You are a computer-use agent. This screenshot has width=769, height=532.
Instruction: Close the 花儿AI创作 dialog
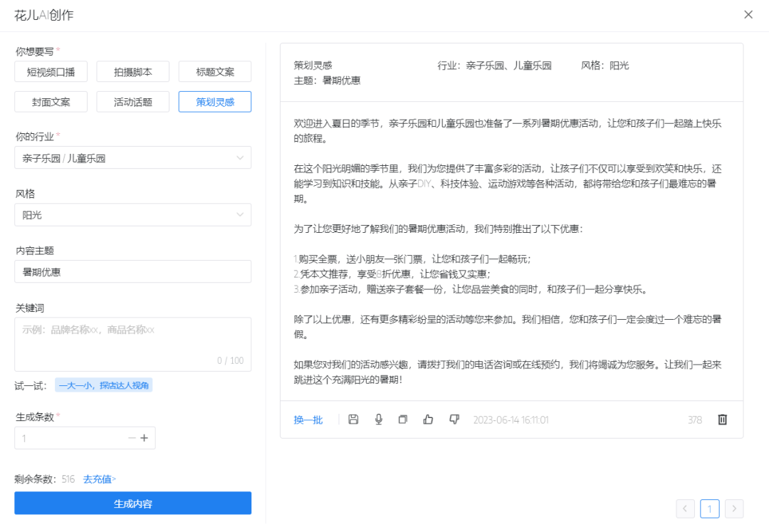(748, 15)
